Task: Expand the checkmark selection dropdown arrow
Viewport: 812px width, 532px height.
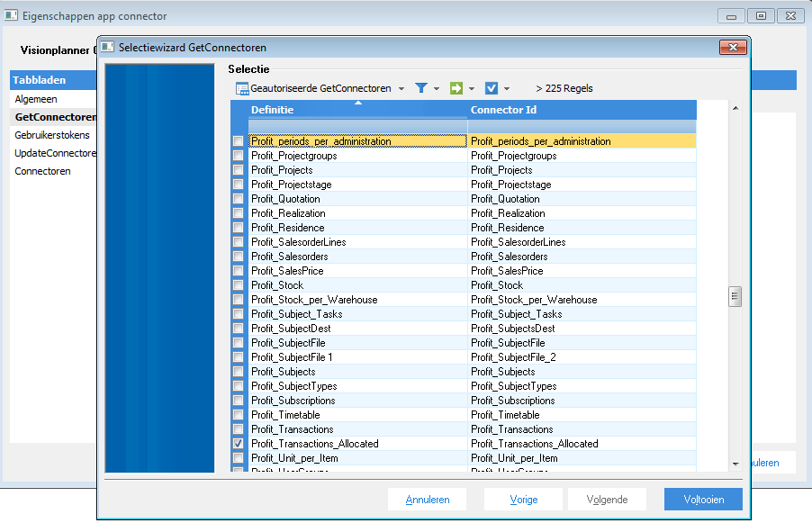Action: (507, 88)
